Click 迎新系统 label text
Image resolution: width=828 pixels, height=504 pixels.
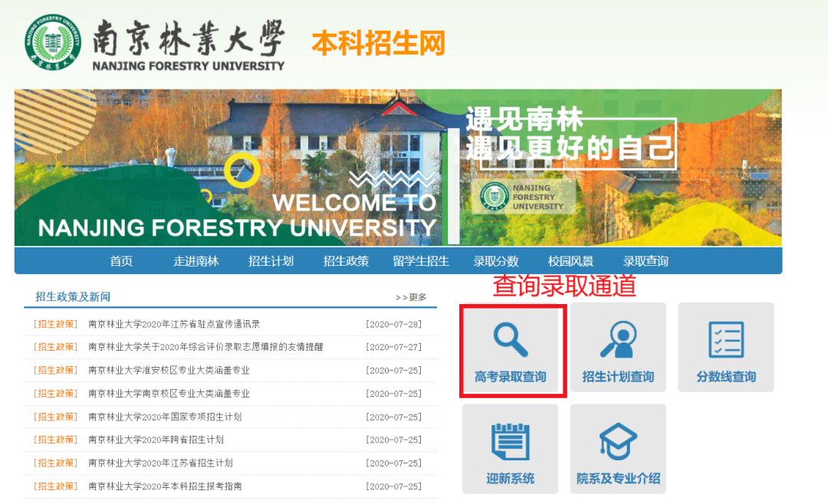tap(510, 479)
